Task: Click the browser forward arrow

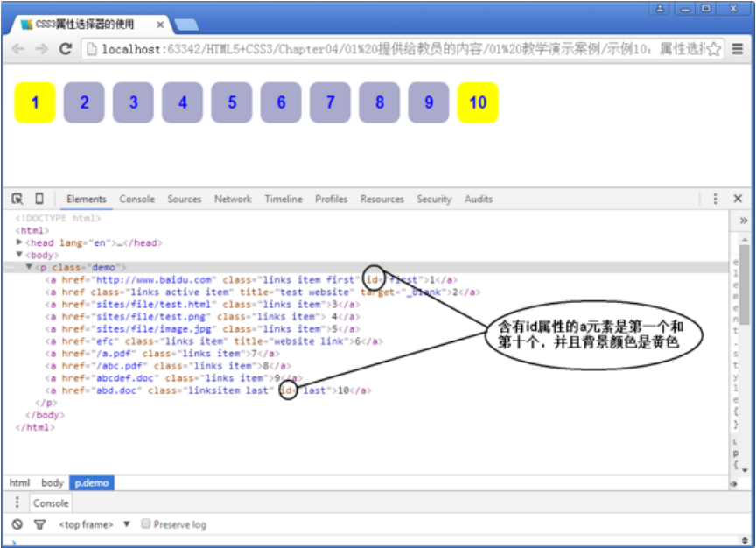Action: (x=42, y=49)
